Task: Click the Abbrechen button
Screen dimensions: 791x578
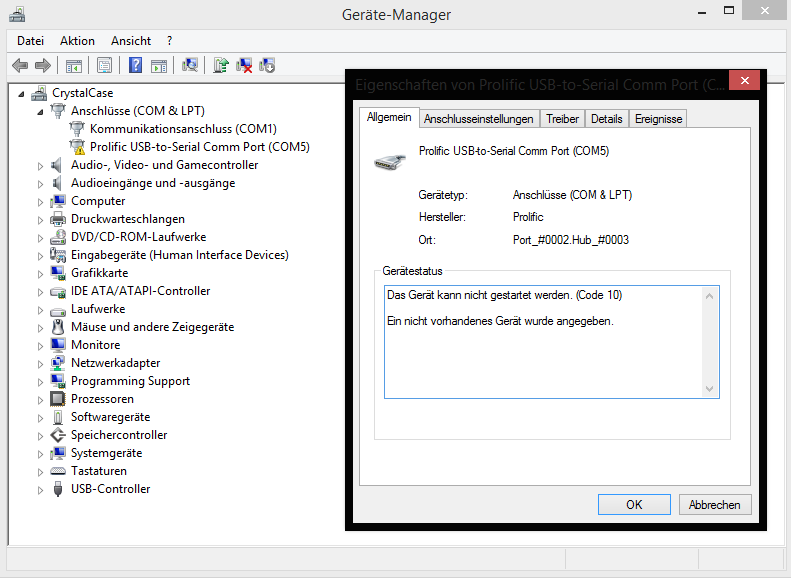Action: pos(715,505)
